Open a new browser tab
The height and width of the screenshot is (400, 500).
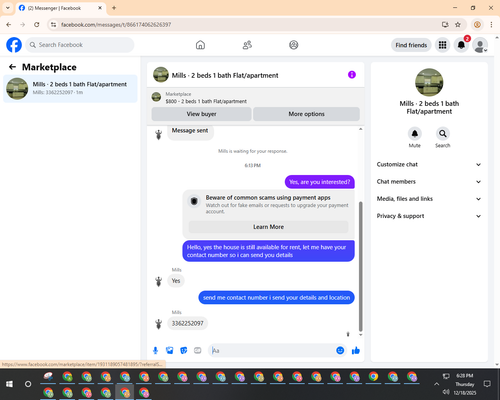pos(114,8)
